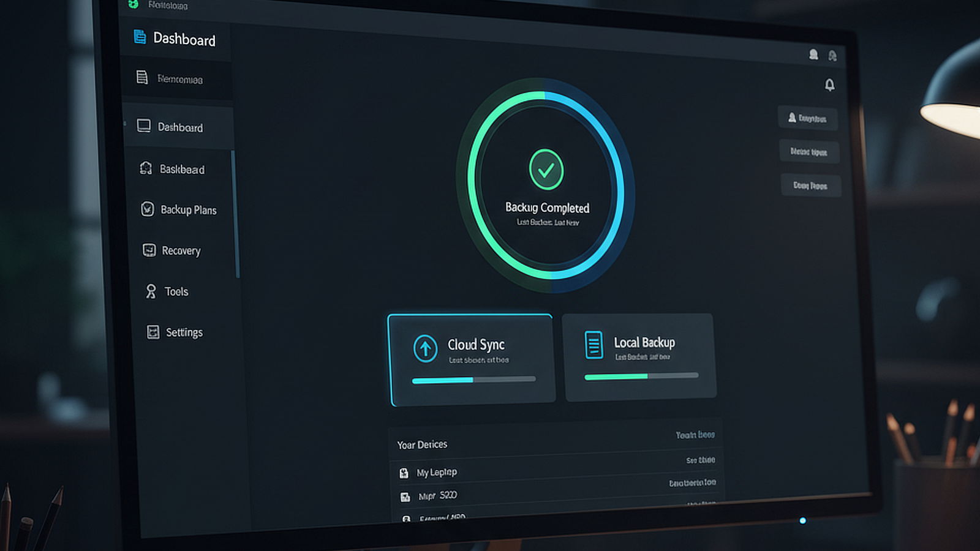980x551 pixels.
Task: Select My Laptop in devices list
Action: tap(437, 472)
